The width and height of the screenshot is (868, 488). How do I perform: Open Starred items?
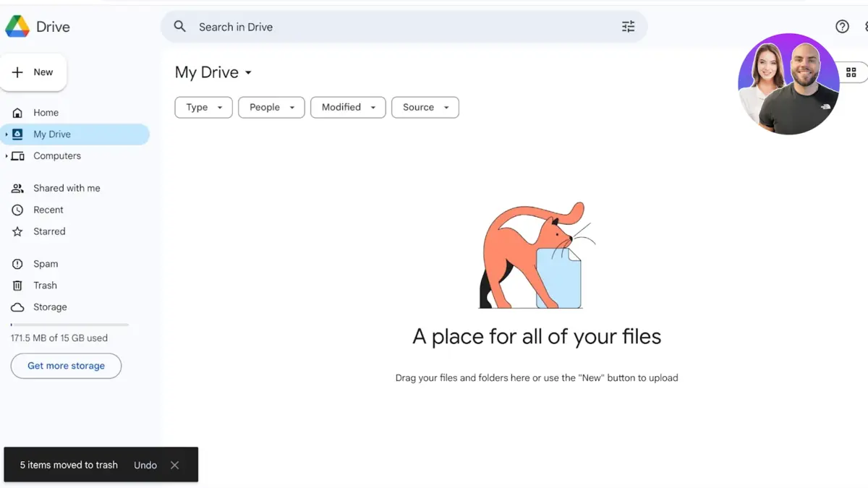[x=49, y=231]
